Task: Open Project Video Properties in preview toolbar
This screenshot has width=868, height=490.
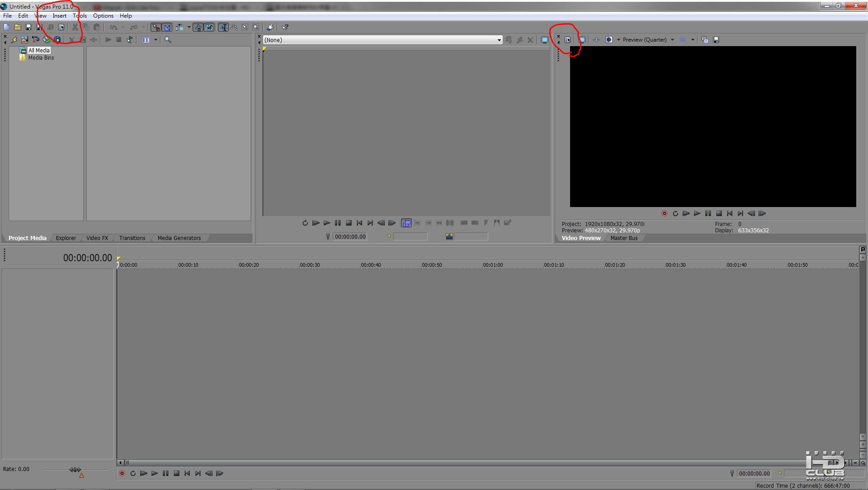Action: pyautogui.click(x=568, y=40)
